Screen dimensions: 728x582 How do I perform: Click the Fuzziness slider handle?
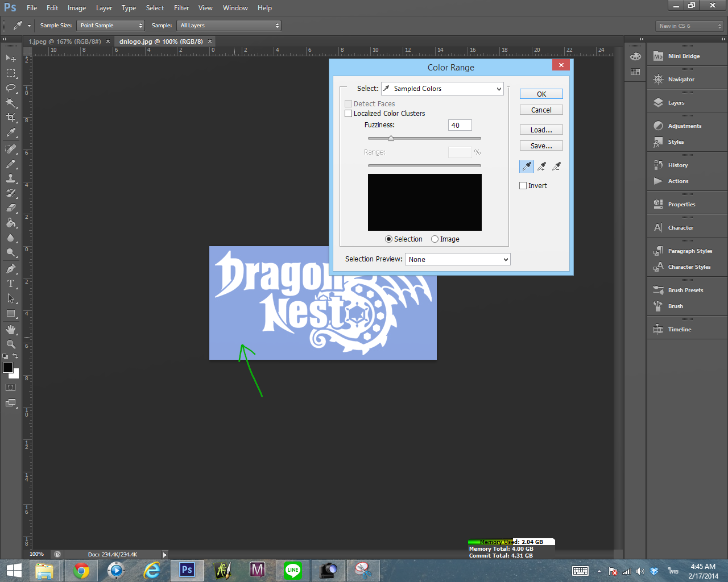click(x=391, y=138)
